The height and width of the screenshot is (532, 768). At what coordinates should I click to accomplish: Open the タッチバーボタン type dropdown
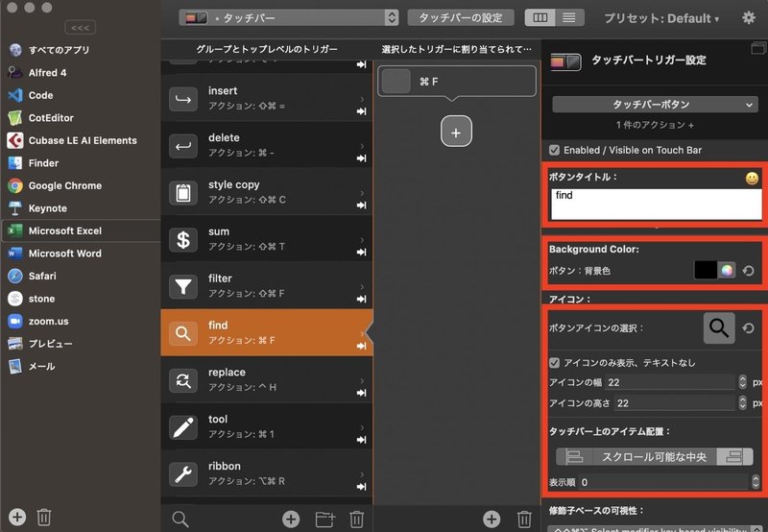pyautogui.click(x=655, y=105)
